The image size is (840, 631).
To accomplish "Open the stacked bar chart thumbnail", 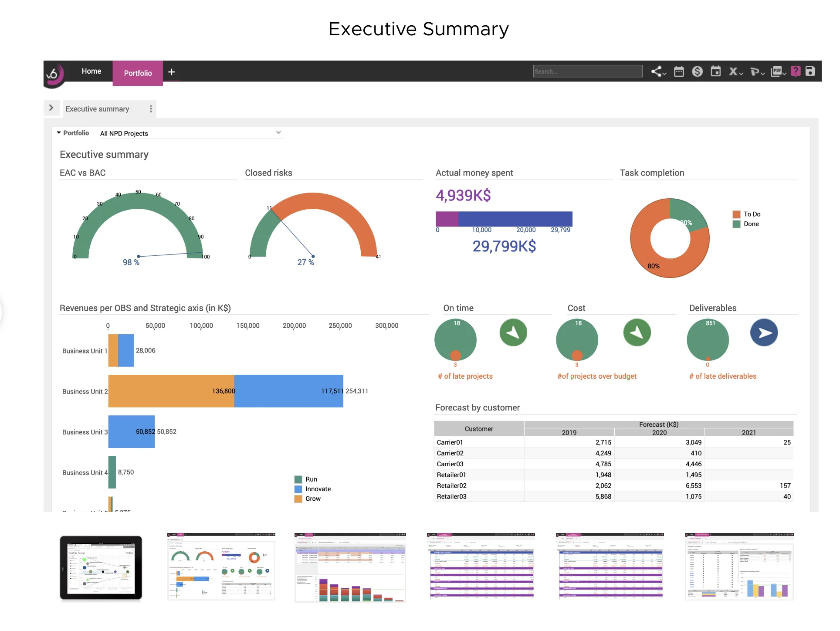I will pos(350,567).
